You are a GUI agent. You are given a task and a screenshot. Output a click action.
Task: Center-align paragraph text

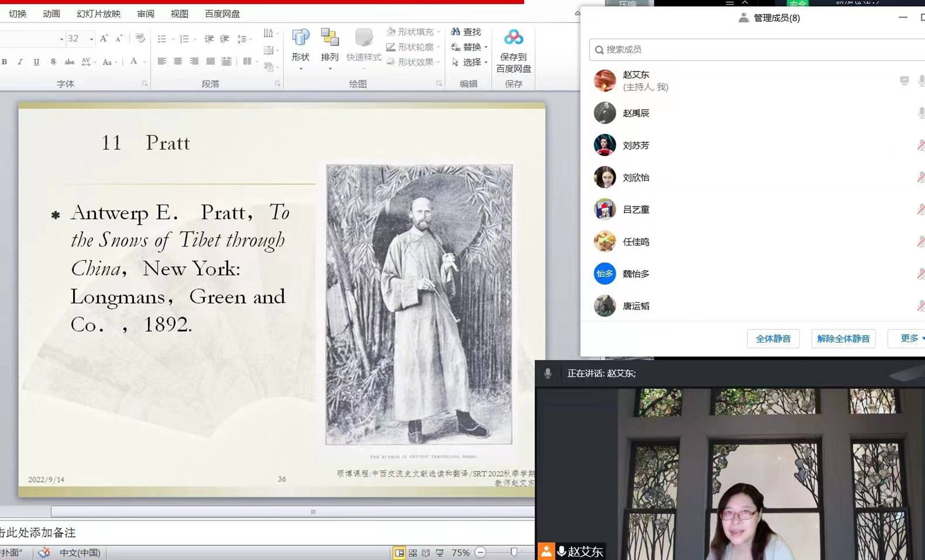(178, 61)
